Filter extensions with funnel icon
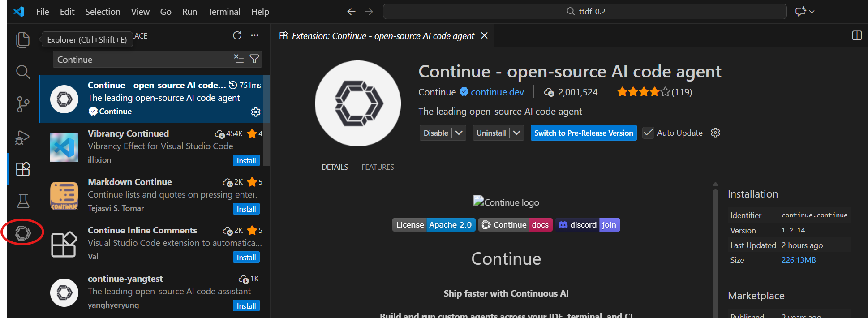 (254, 59)
